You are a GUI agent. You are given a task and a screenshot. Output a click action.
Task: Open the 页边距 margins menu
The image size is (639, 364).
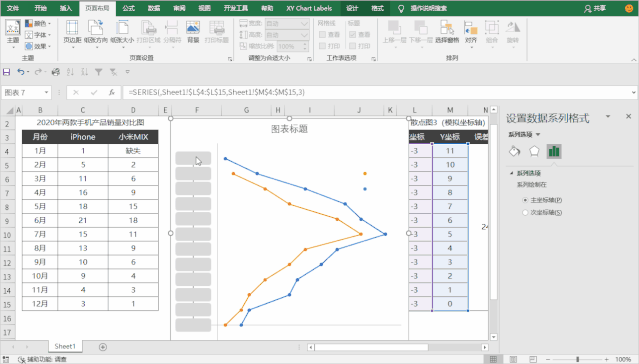coord(72,32)
